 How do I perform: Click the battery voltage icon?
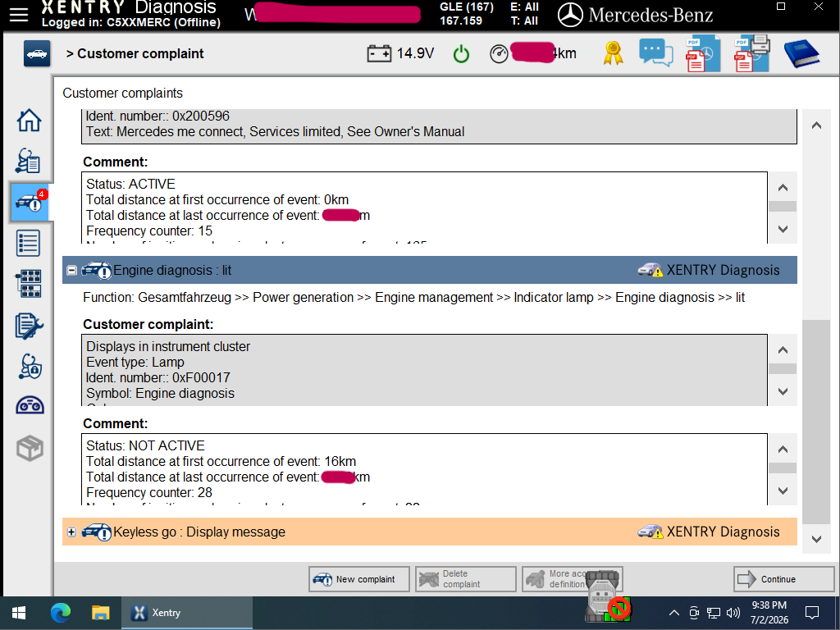(379, 53)
